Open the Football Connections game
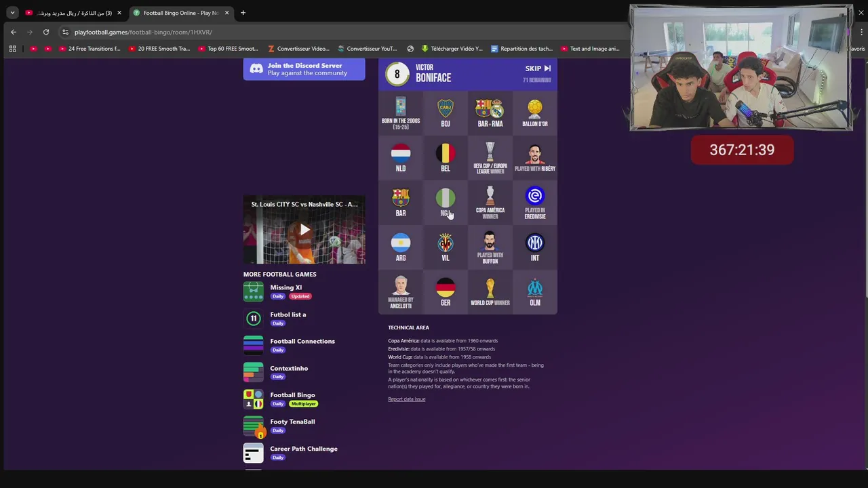 302,342
